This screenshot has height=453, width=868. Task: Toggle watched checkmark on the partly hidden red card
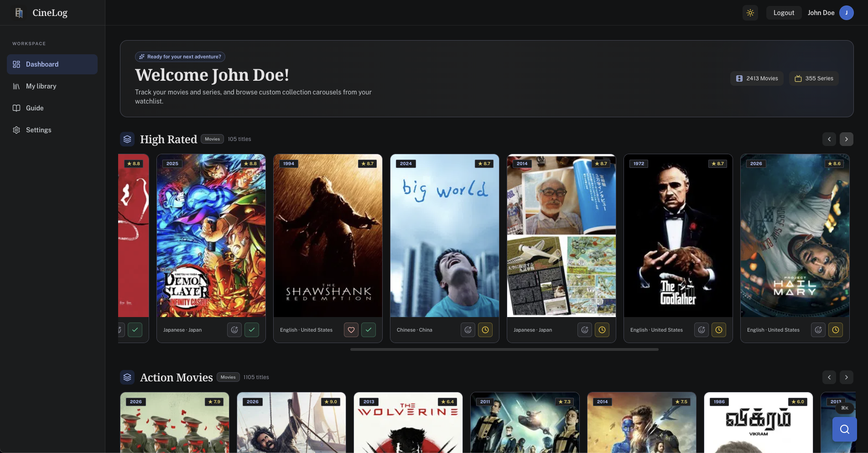(x=135, y=330)
